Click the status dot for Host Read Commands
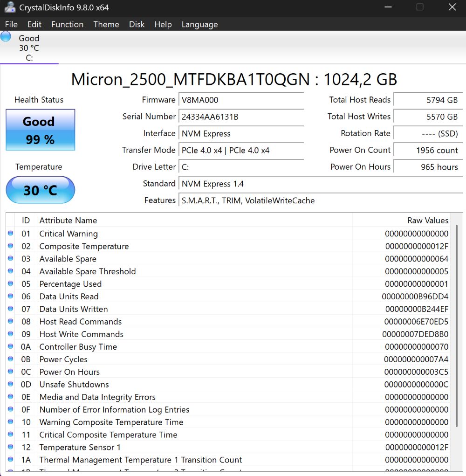This screenshot has width=466, height=476. coord(10,321)
